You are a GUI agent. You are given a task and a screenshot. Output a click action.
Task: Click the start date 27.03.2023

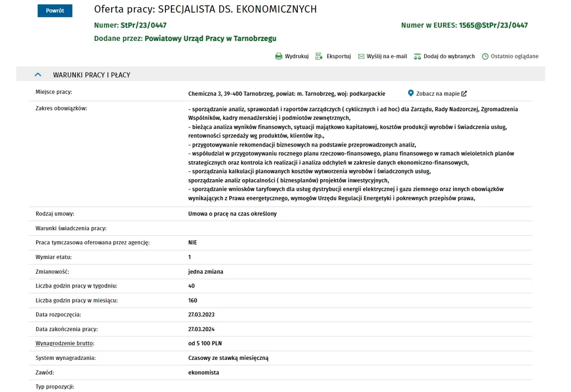coord(201,314)
